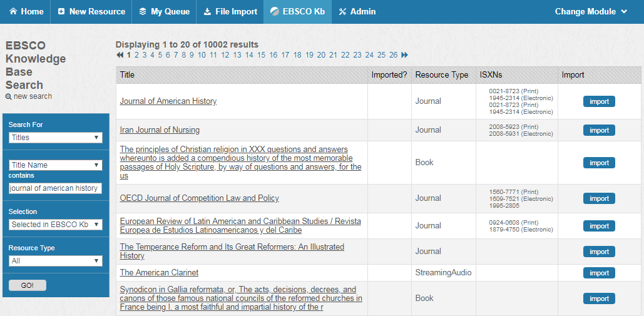
Task: Click StreamingAudio resource type cell
Action: [443, 272]
